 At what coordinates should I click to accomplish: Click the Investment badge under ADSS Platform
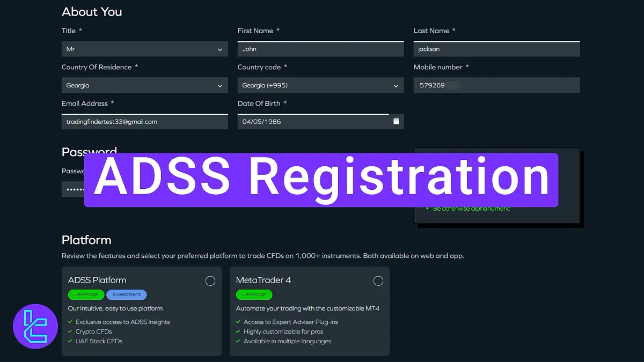[x=126, y=294]
